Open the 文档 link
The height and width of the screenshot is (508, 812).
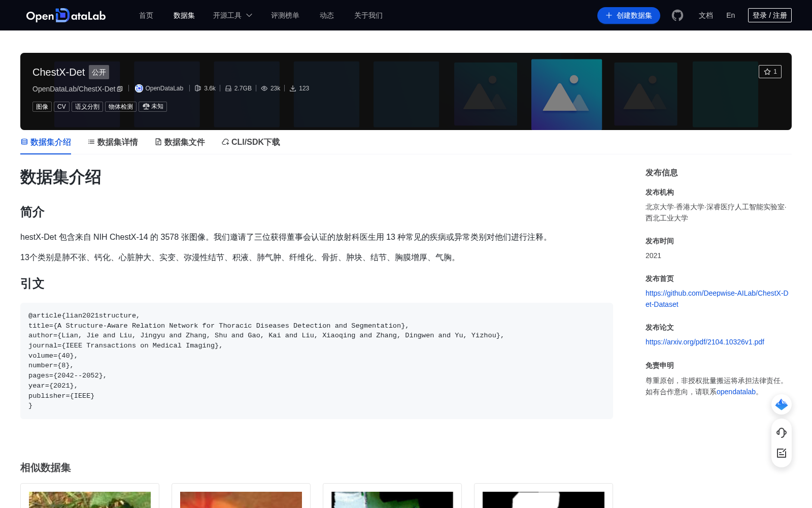click(705, 16)
